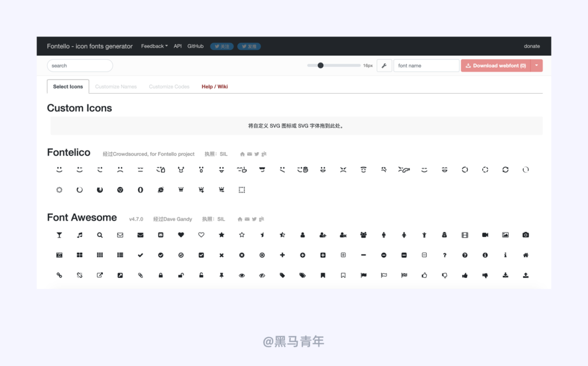This screenshot has height=366, width=588.
Task: Select the Internet Explorer icon
Action: [161, 190]
